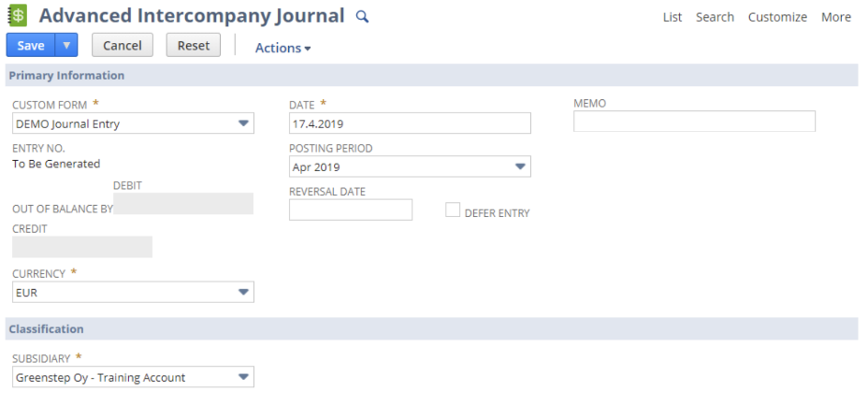Open the Actions menu

[282, 48]
